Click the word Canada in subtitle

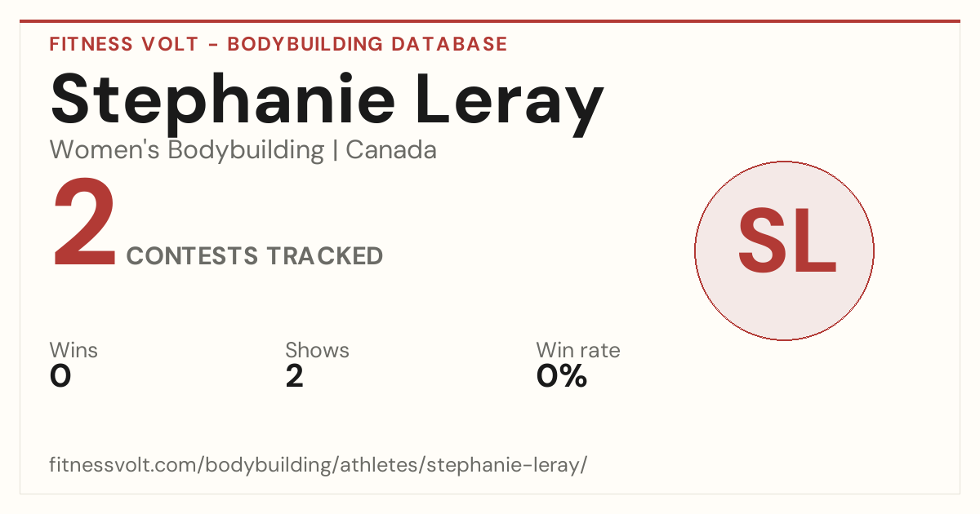pos(391,150)
